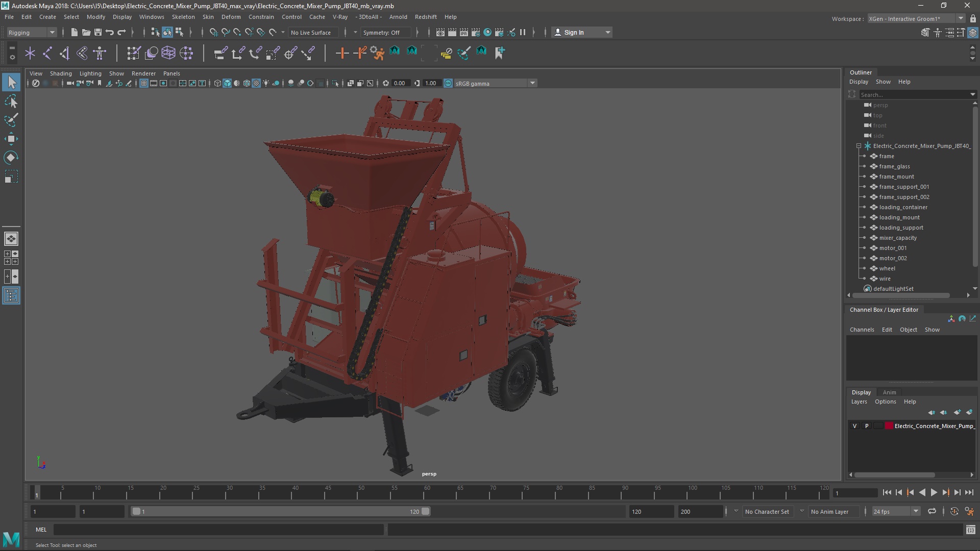980x551 pixels.
Task: Toggle use all lights in viewport
Action: point(266,83)
